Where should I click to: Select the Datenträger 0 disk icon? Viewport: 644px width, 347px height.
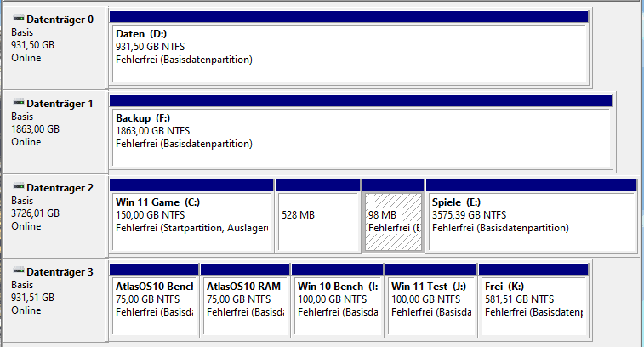(x=19, y=18)
